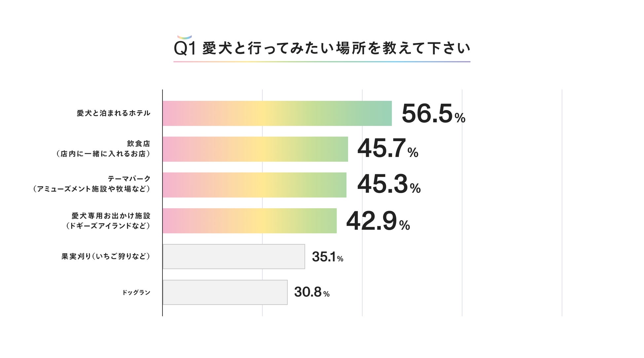Select the gray 果実刈り bar
The image size is (644, 358).
[234, 257]
